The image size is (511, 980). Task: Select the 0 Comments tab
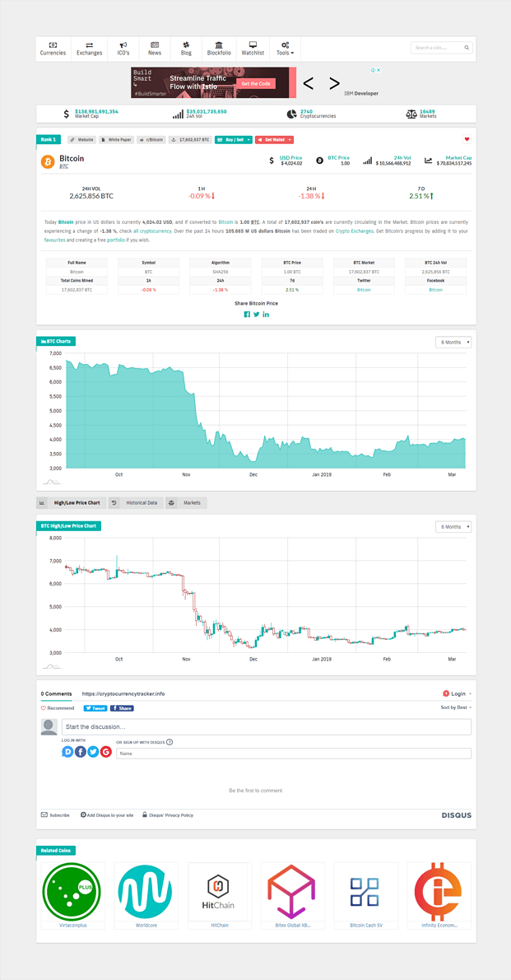[56, 693]
